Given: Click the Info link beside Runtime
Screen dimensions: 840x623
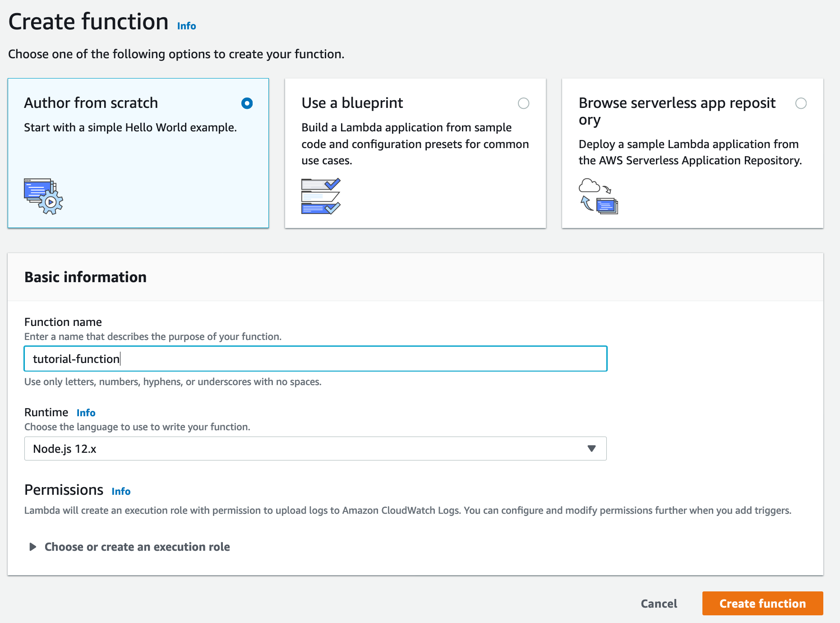Looking at the screenshot, I should pos(86,412).
